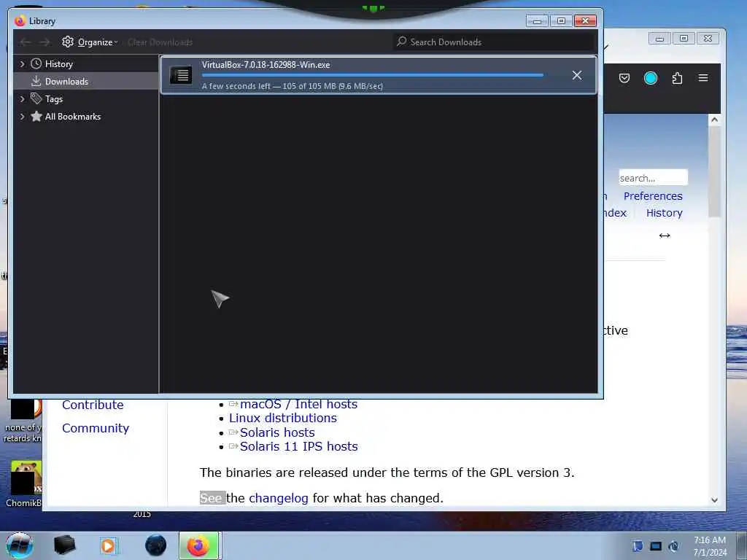This screenshot has height=560, width=747.
Task: Open Pocket icon in Firefox toolbar
Action: click(x=624, y=78)
